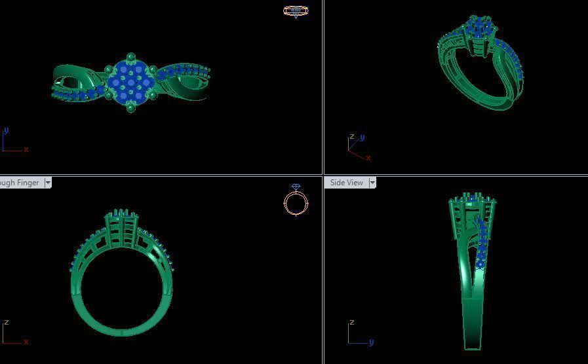
Task: Select the ring model in the side view
Action: (473, 272)
